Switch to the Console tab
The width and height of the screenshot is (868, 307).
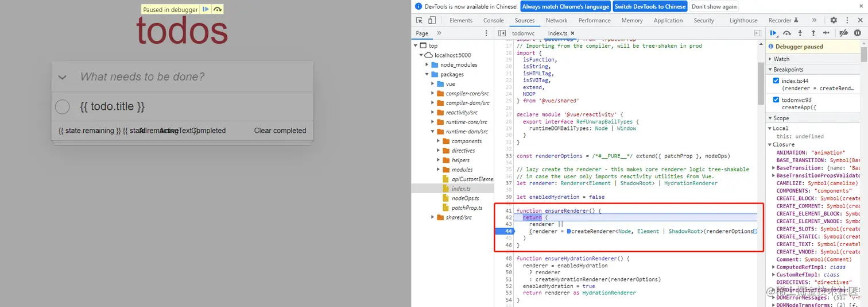point(493,20)
